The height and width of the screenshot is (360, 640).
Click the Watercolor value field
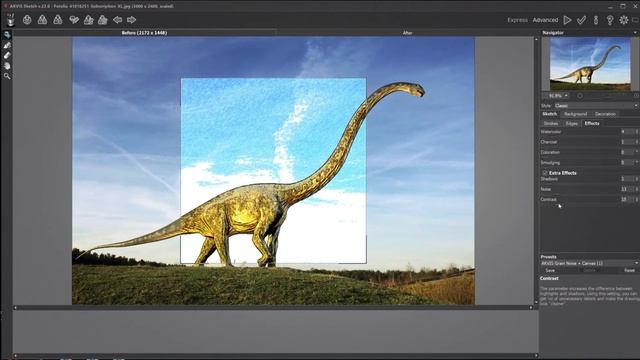(x=627, y=132)
